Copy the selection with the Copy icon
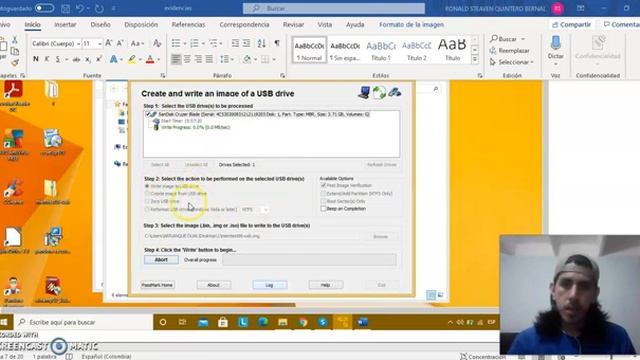The width and height of the screenshot is (640, 360). pyautogui.click(x=15, y=51)
